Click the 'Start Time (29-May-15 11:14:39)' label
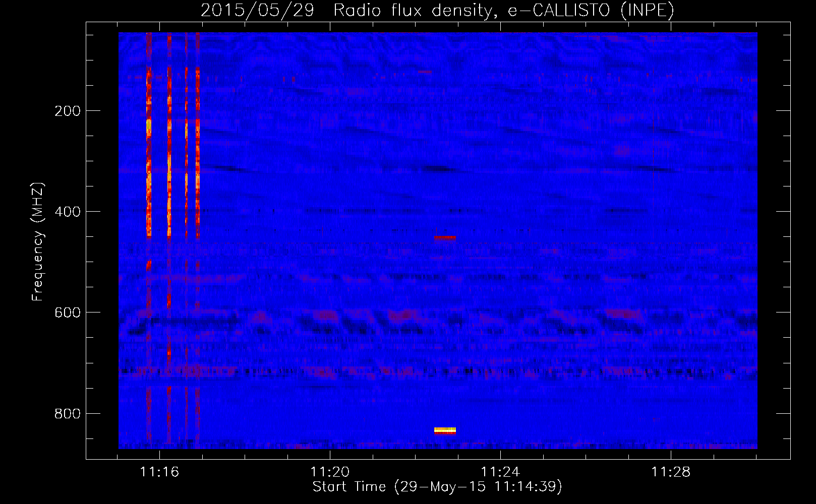816x504 pixels. (437, 487)
